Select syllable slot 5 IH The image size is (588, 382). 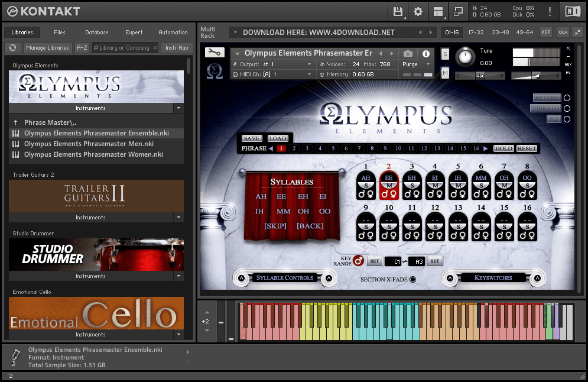(458, 185)
